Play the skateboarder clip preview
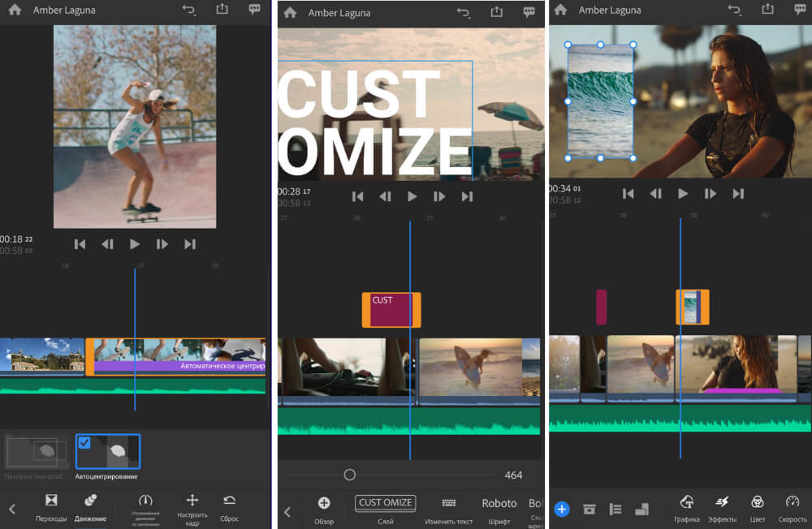812x529 pixels. [x=135, y=243]
